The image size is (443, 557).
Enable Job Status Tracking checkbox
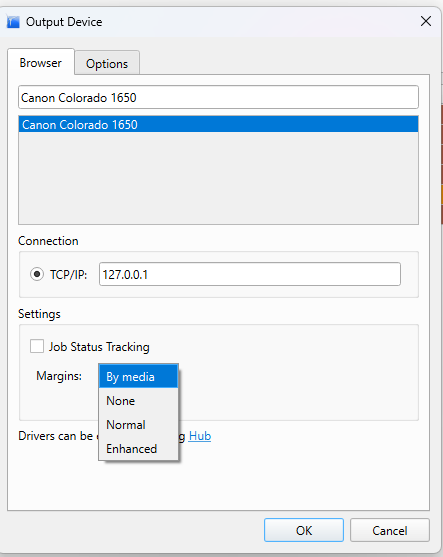point(37,346)
